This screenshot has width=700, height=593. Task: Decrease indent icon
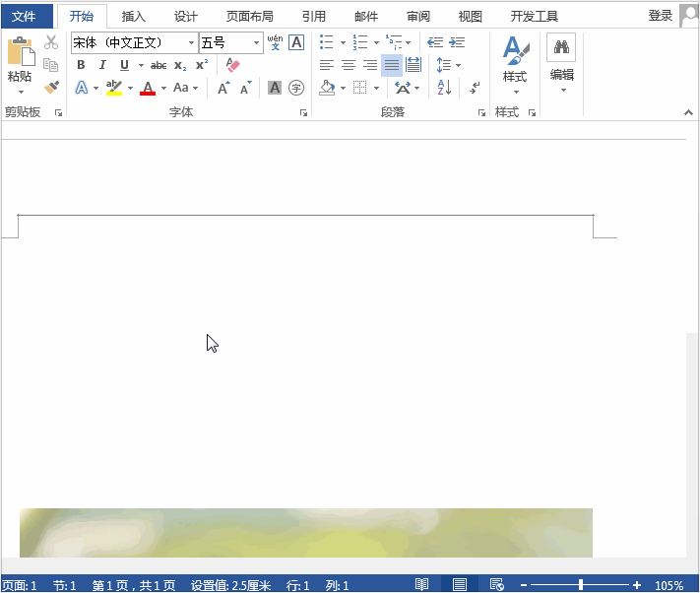(435, 42)
